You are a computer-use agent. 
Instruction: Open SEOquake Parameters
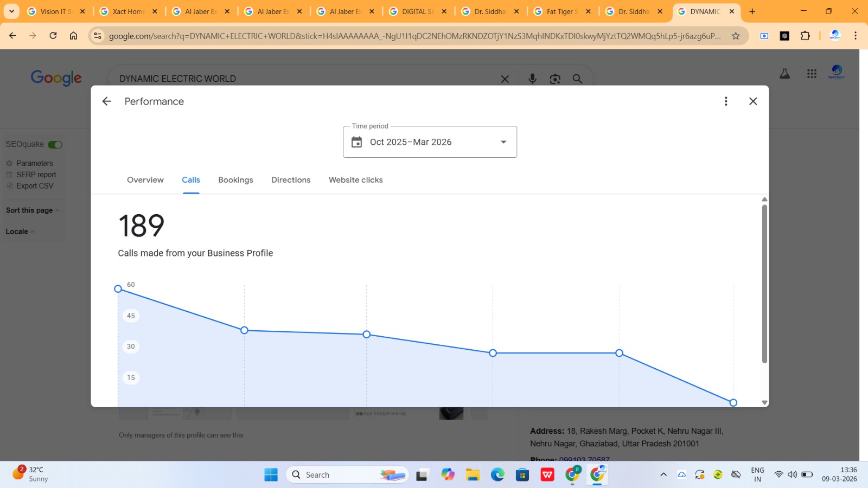coord(35,163)
